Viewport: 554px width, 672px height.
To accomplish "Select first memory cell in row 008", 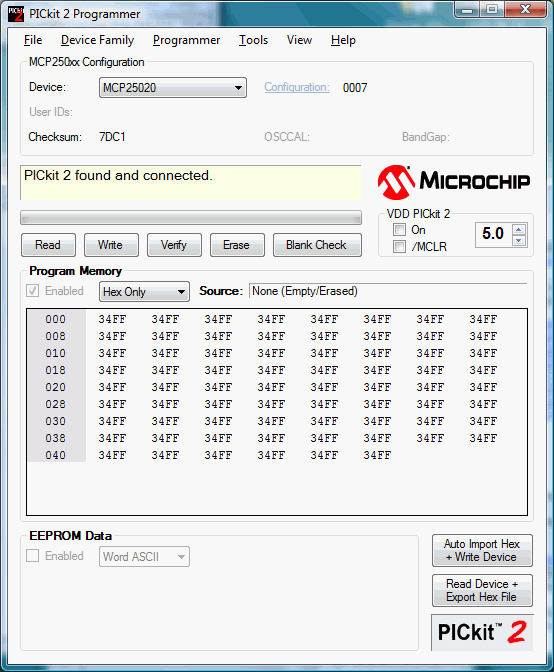I will click(112, 336).
